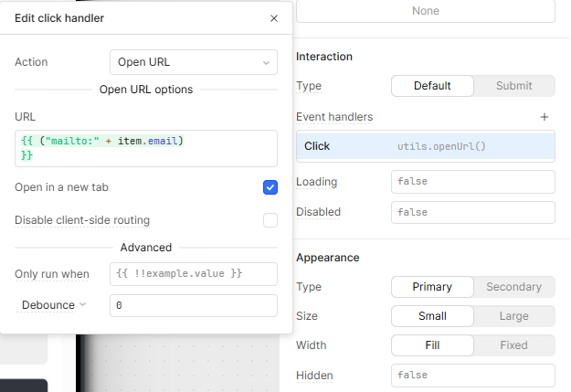This screenshot has width=571, height=392.
Task: Click the Debounce value field
Action: click(x=193, y=305)
